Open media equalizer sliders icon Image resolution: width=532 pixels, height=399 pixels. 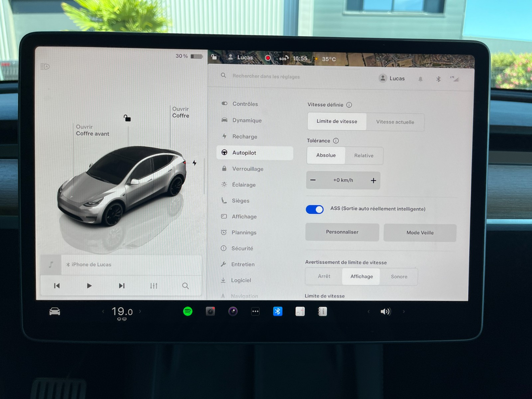pos(154,286)
